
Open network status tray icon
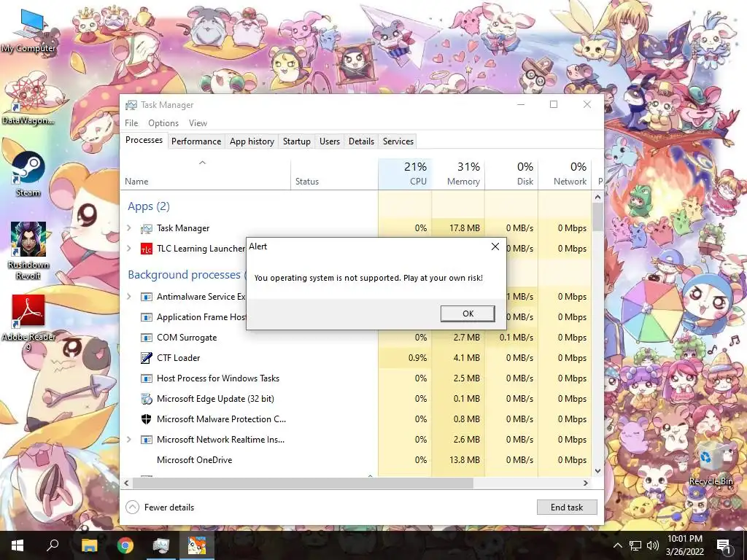pos(635,545)
